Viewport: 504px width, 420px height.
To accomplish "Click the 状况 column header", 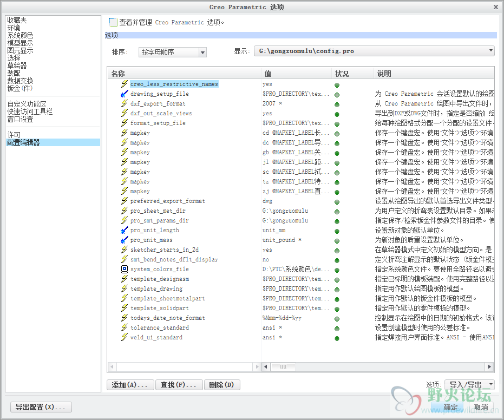I will pyautogui.click(x=352, y=74).
